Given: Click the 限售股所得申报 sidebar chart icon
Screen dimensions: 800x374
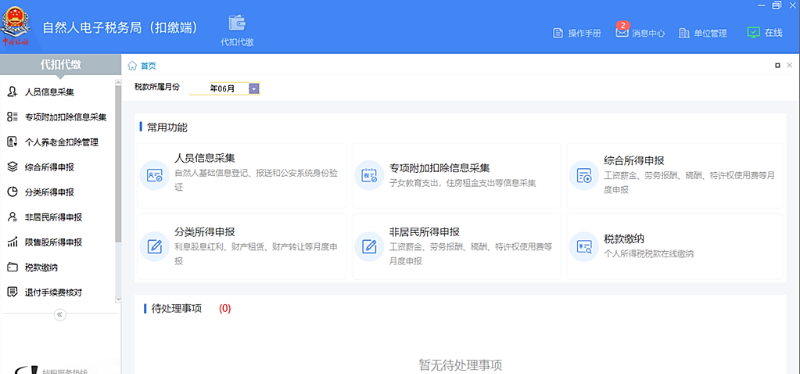Looking at the screenshot, I should tap(12, 242).
